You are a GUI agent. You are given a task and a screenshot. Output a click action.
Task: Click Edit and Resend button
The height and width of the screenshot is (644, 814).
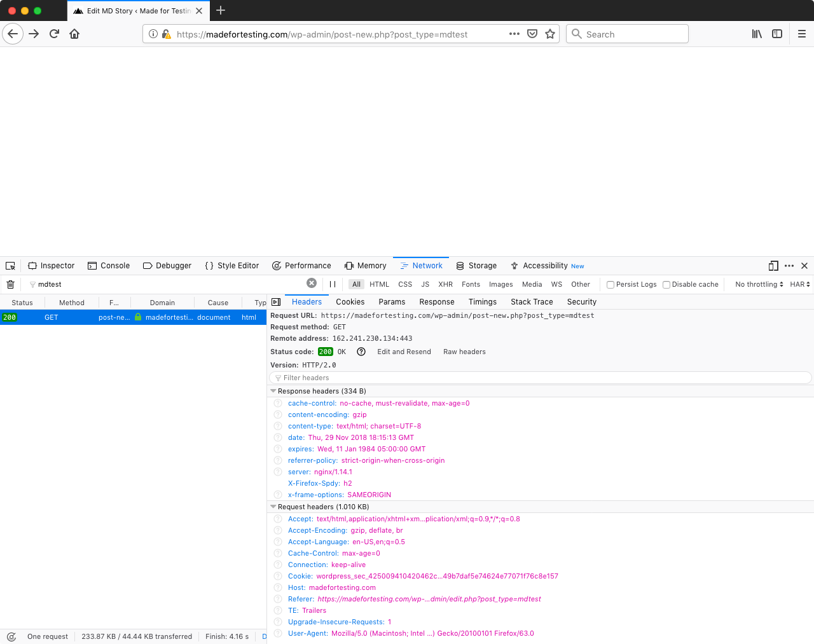point(404,352)
